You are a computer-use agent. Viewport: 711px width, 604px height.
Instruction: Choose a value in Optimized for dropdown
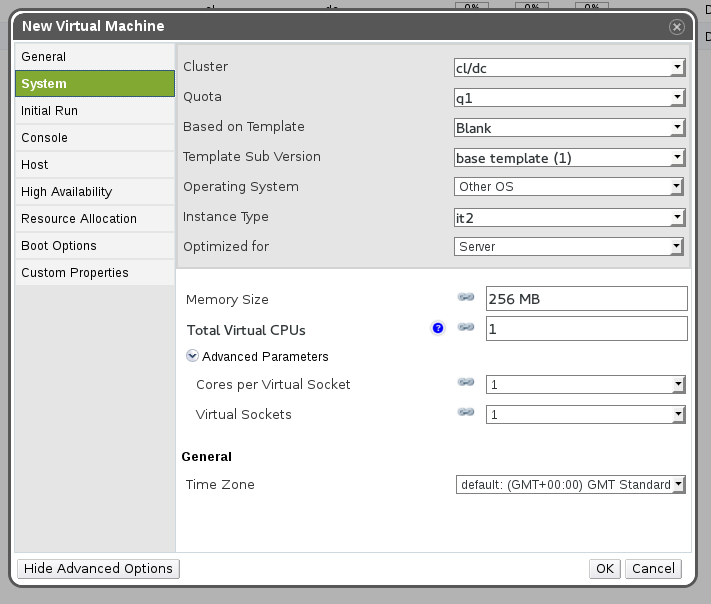(568, 247)
